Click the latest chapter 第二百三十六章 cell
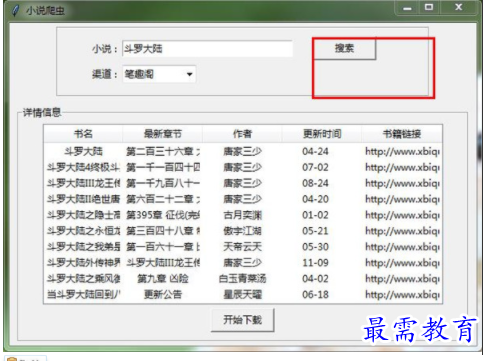485x361 pixels. click(x=163, y=151)
